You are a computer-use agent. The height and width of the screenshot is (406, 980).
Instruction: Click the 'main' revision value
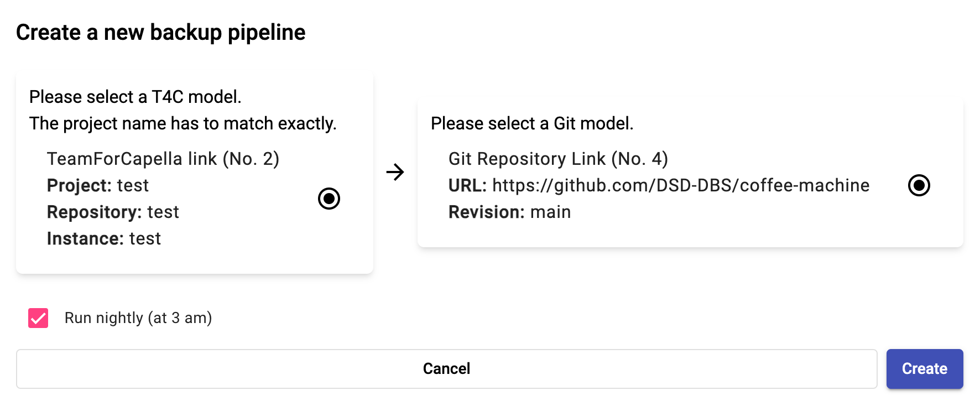(550, 212)
